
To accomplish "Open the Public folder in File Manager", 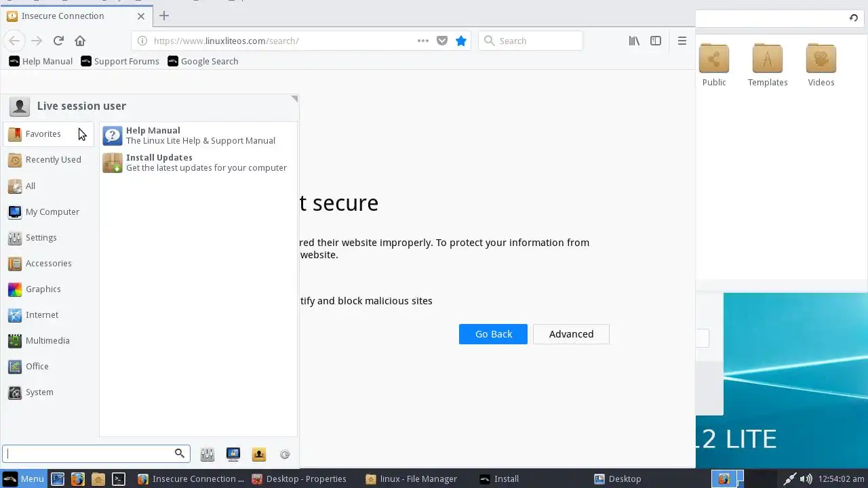I will tap(714, 65).
